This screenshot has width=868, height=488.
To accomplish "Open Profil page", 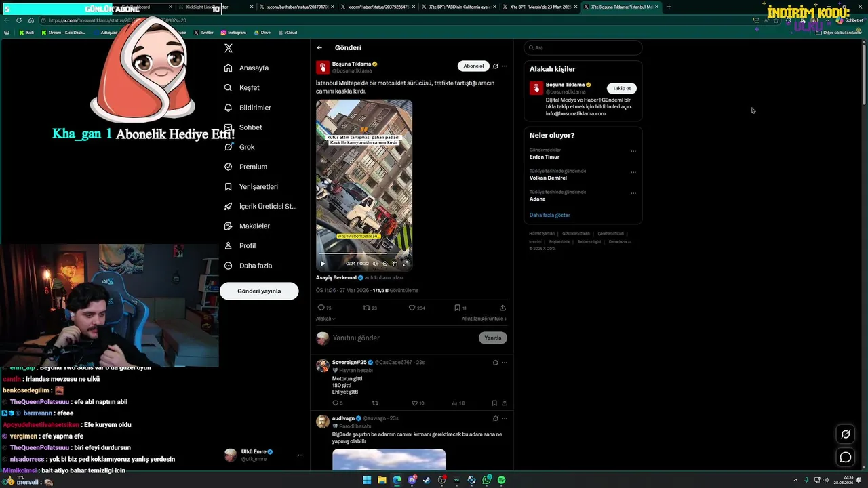I will pyautogui.click(x=240, y=245).
